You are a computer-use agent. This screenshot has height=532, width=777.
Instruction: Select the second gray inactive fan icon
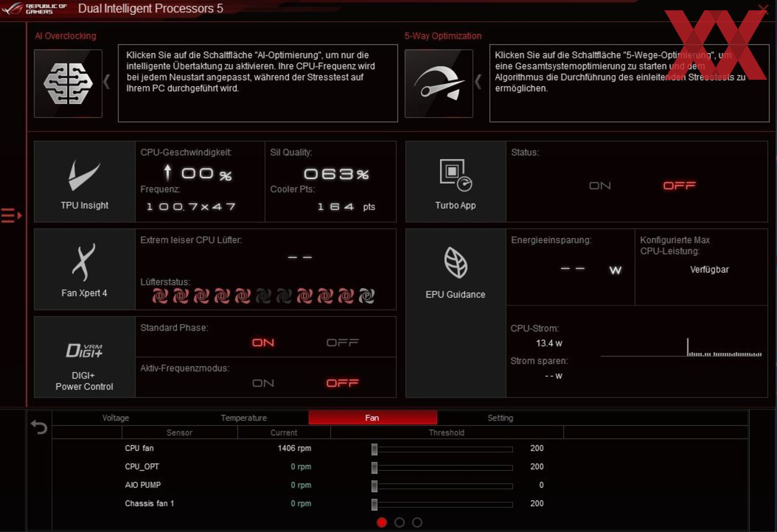tap(284, 296)
